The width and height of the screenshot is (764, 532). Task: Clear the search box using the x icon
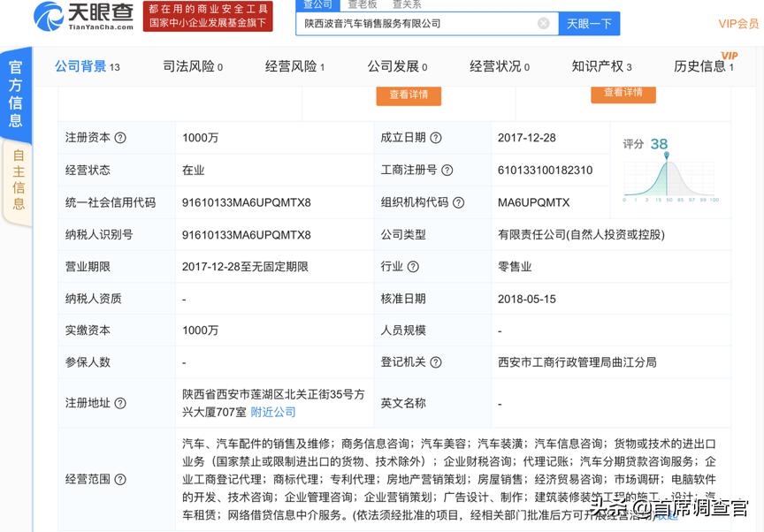pyautogui.click(x=543, y=23)
